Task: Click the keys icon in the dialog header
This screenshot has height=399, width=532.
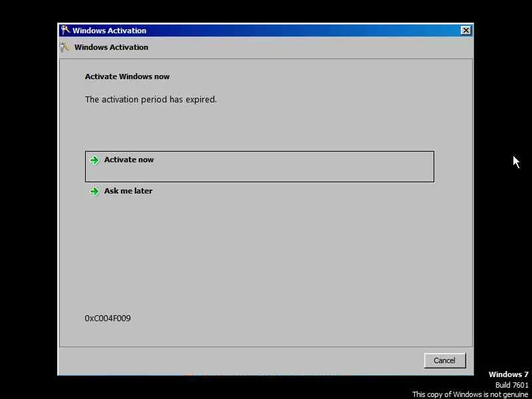Action: [x=65, y=47]
